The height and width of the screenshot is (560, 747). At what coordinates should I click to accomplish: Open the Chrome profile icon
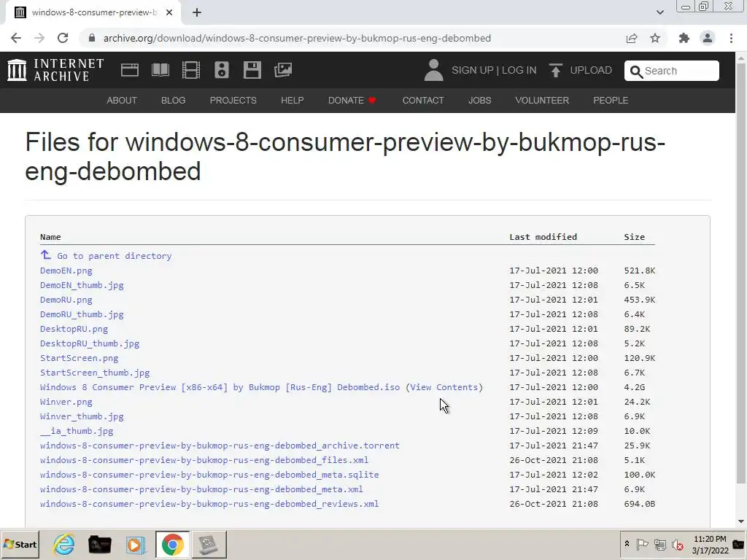tap(708, 38)
